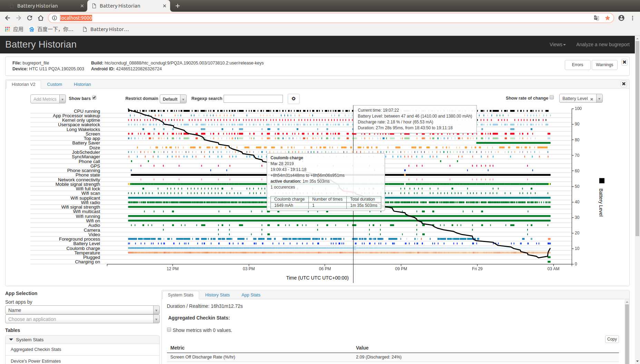This screenshot has width=640, height=364.
Task: Close the file info panel
Action: coord(624,62)
